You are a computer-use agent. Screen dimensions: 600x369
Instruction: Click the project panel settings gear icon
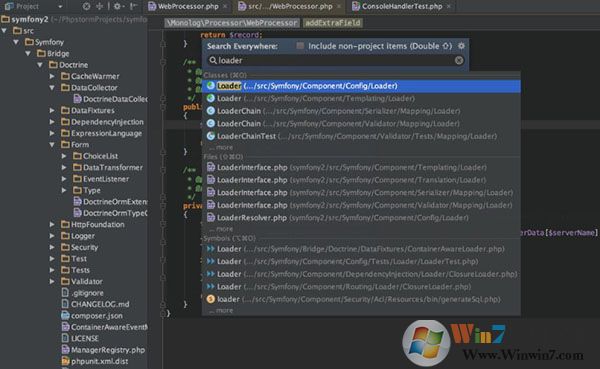(117, 7)
